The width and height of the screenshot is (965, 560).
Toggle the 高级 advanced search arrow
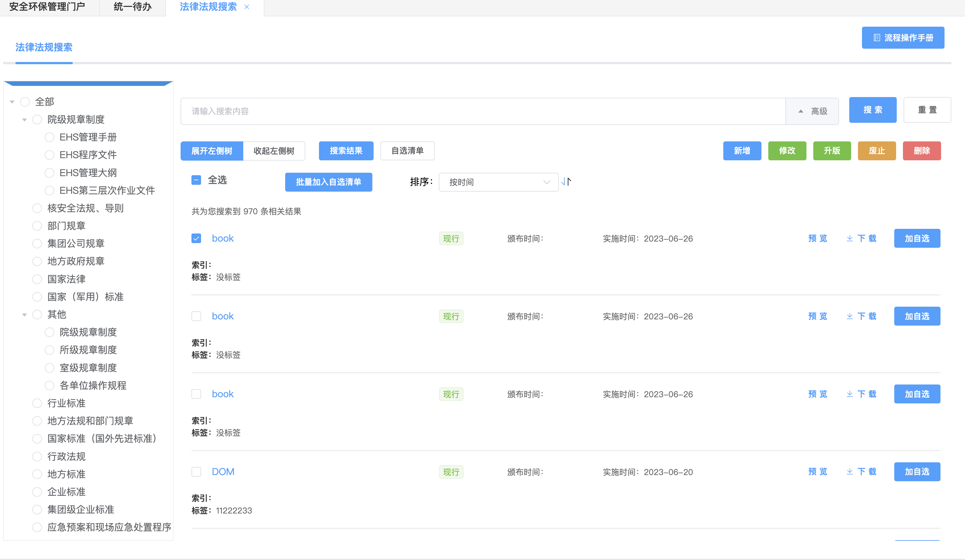coord(800,111)
